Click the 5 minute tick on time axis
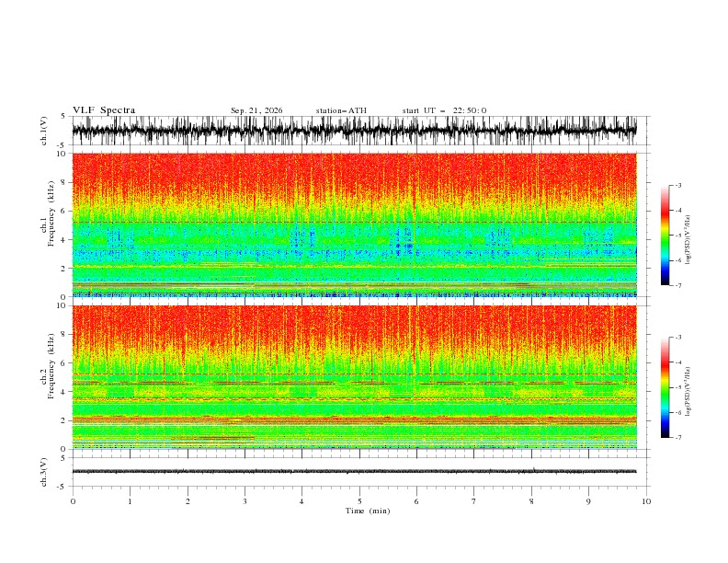This screenshot has height=563, width=728. [x=359, y=501]
